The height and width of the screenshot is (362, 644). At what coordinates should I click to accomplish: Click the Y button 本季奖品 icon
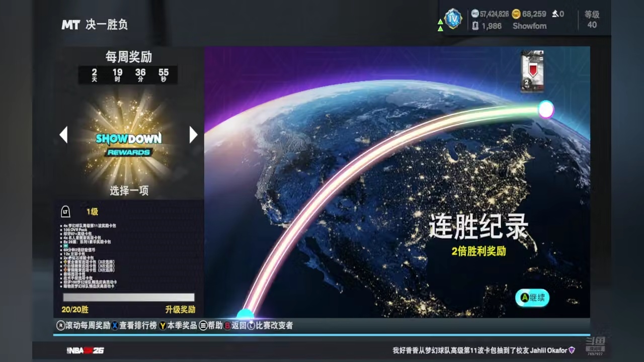(x=163, y=325)
